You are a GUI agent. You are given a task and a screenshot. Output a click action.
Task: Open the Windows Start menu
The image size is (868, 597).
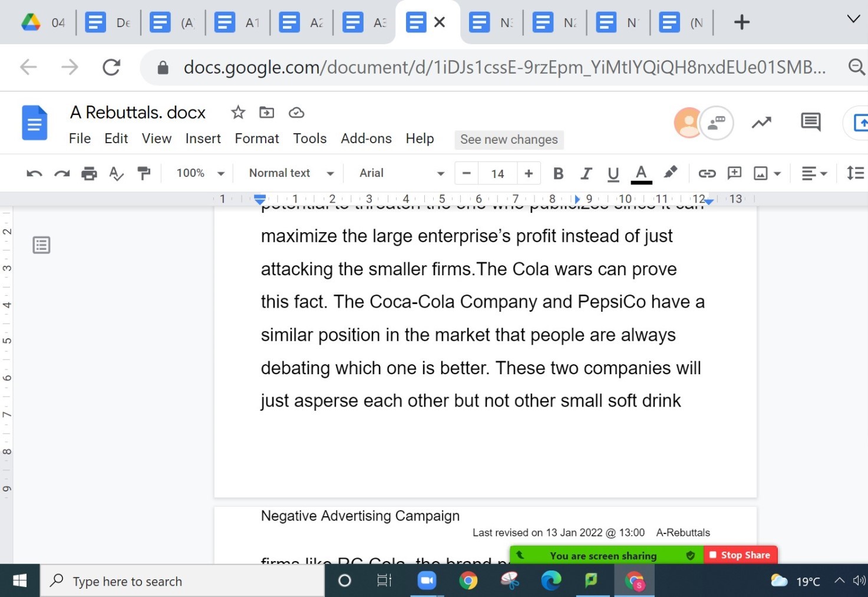pos(19,581)
